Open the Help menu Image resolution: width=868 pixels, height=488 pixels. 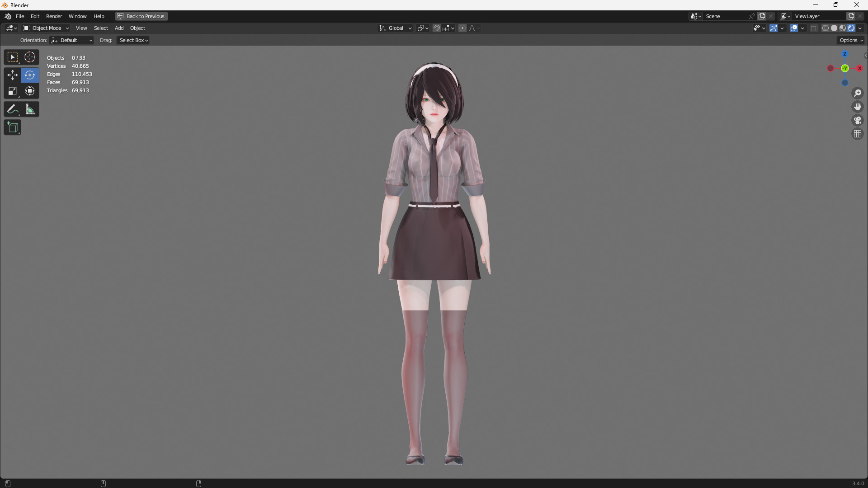click(99, 16)
